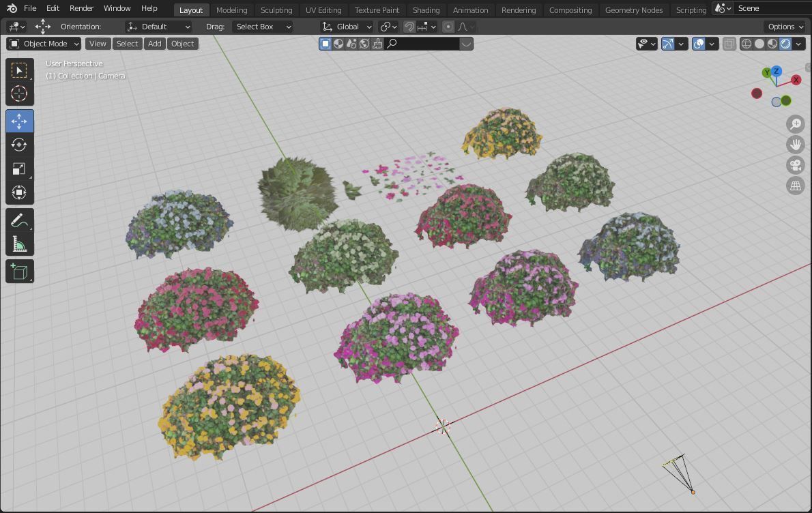
Task: Toggle proportional editing button
Action: [x=448, y=27]
